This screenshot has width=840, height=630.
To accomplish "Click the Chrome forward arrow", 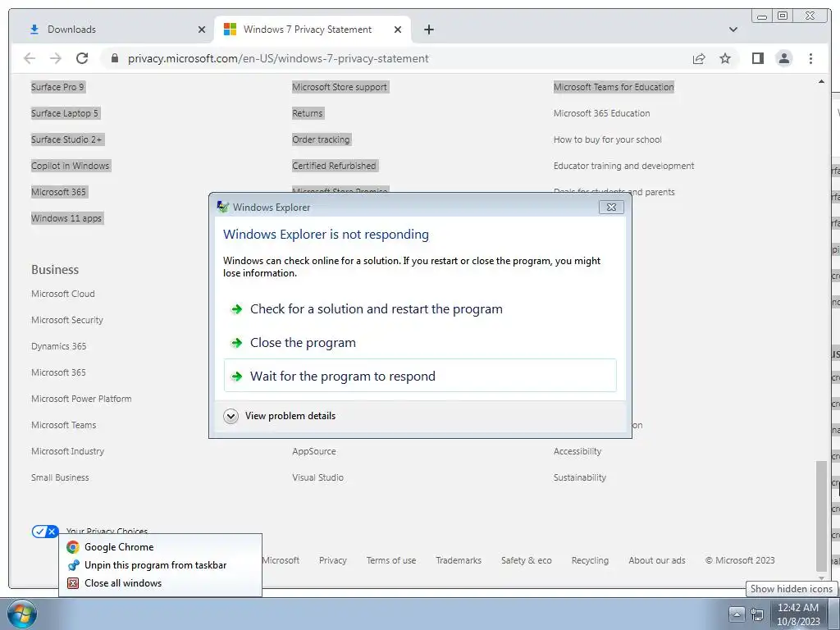I will coord(56,58).
